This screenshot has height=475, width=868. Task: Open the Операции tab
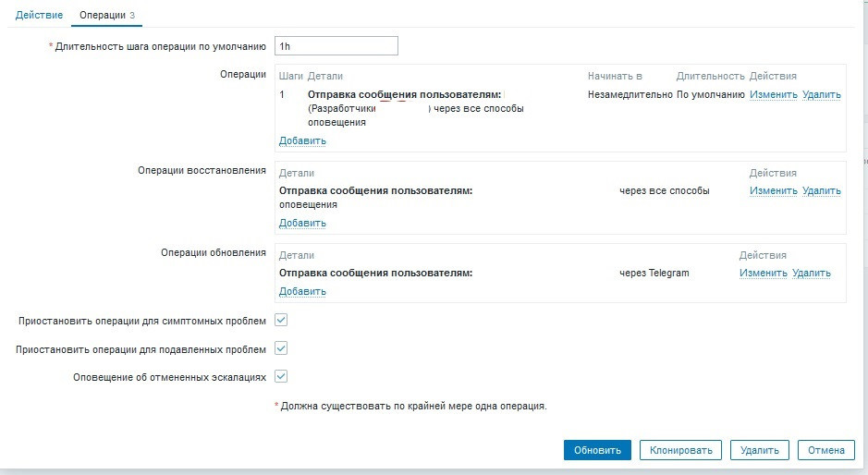tap(102, 16)
